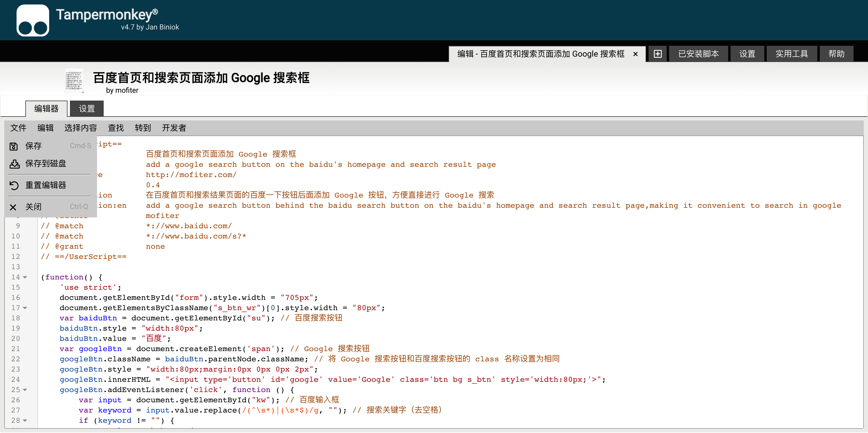Viewport: 868px width, 433px height.
Task: Click the save disk icon in menu
Action: tap(14, 146)
